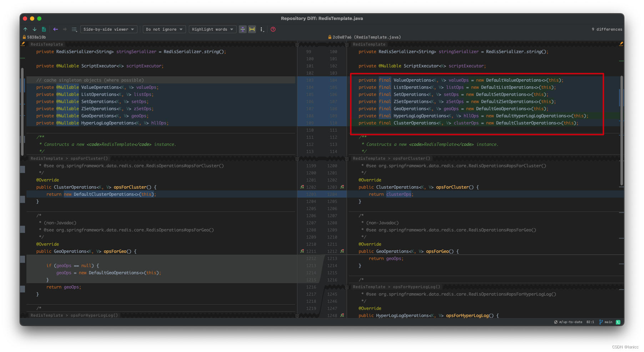
Task: Click highlighting pencil icon on right pane
Action: 621,44
